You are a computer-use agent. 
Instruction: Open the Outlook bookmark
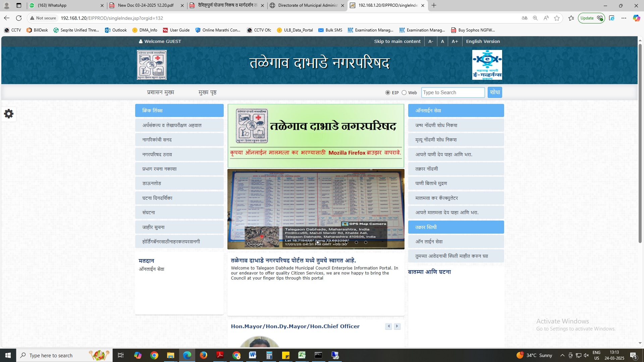[116, 30]
